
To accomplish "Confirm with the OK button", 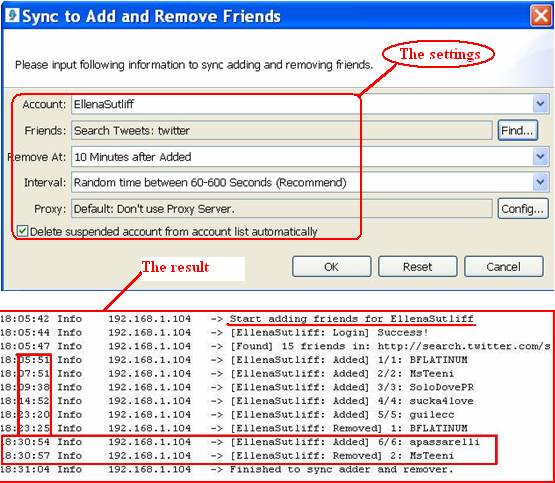I will [x=332, y=266].
